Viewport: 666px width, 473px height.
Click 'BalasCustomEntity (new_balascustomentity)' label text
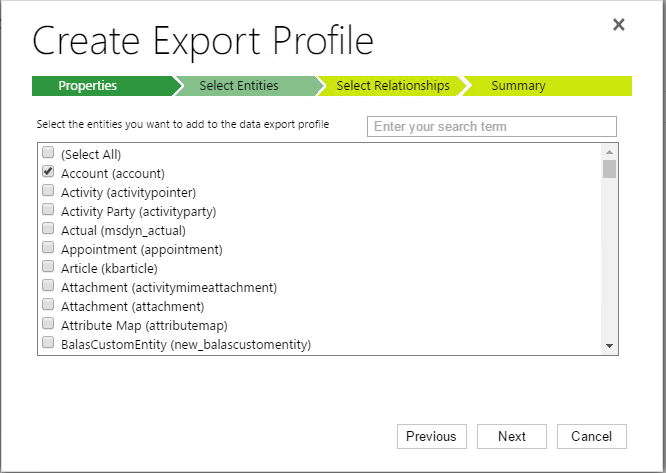click(186, 345)
